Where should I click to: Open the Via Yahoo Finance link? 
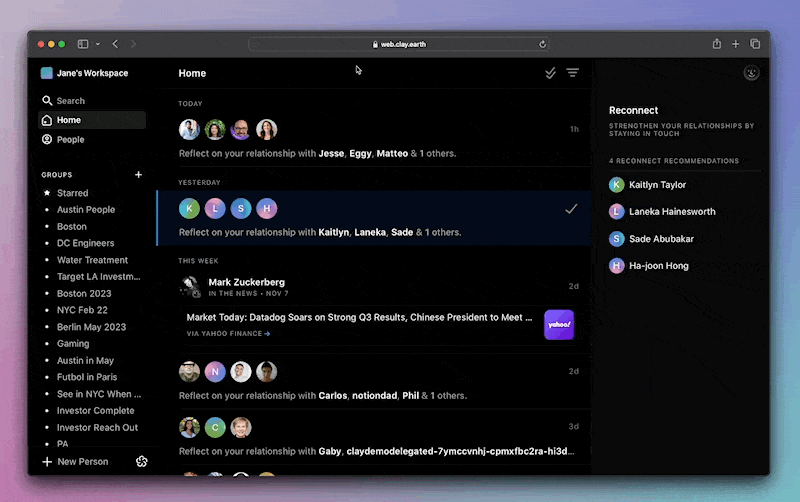pyautogui.click(x=228, y=334)
